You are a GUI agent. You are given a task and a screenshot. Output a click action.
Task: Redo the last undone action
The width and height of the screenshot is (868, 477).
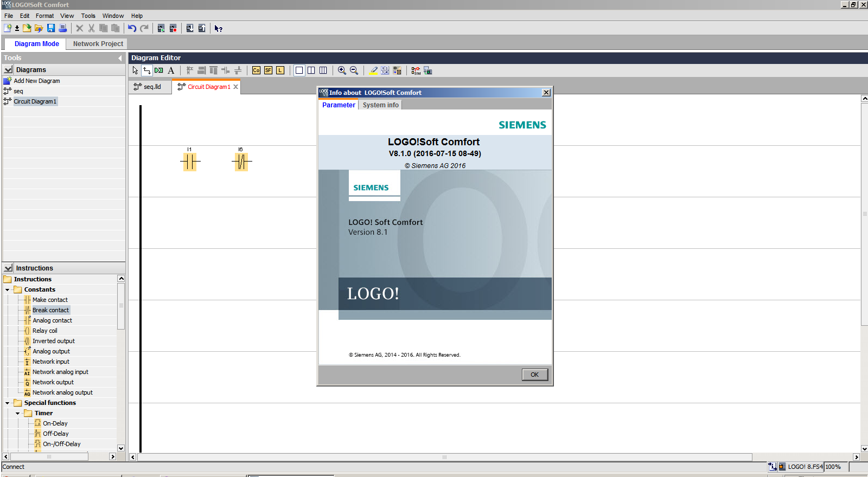click(x=144, y=28)
